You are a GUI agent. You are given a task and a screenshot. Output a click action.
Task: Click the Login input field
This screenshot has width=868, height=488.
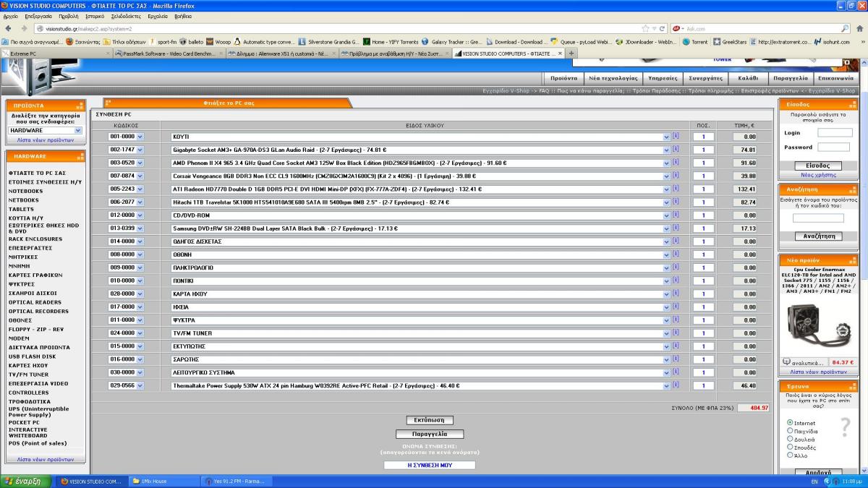[x=835, y=133]
